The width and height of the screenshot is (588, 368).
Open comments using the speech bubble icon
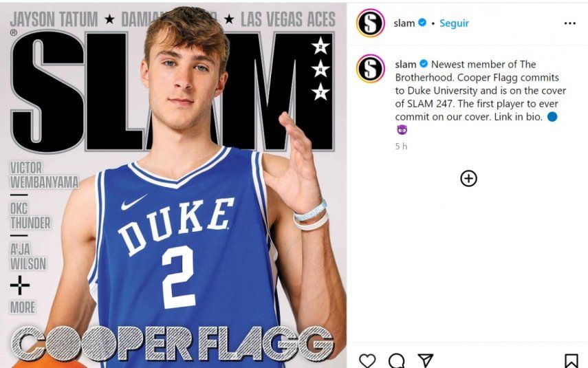396,360
